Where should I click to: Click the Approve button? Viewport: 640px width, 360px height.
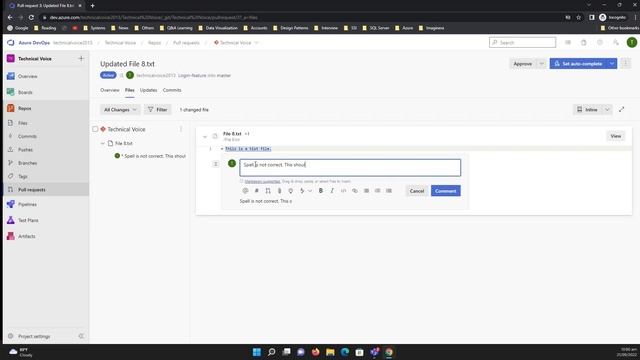(x=523, y=64)
